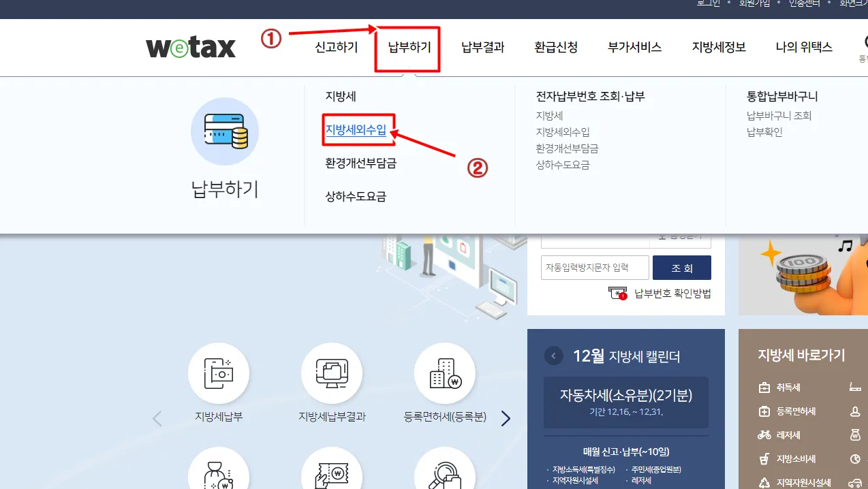Click the 취득세 shortcut icon
Screen dimensions: 868x489
pyautogui.click(x=764, y=388)
